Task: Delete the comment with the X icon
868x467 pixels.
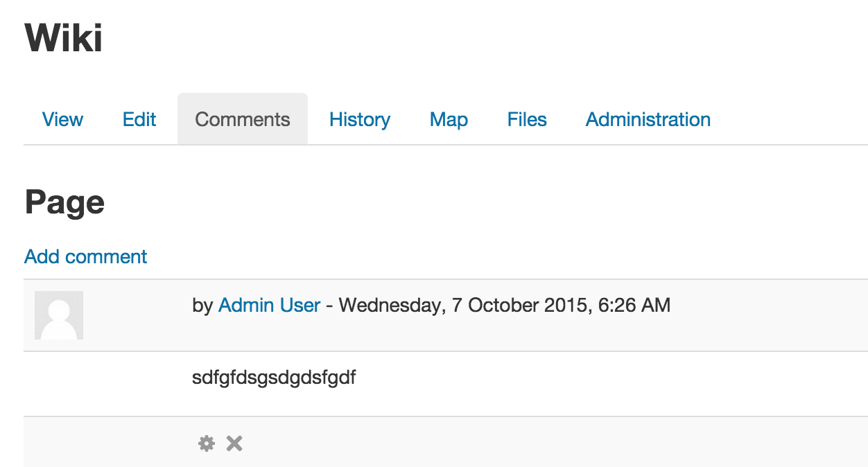Action: click(234, 443)
